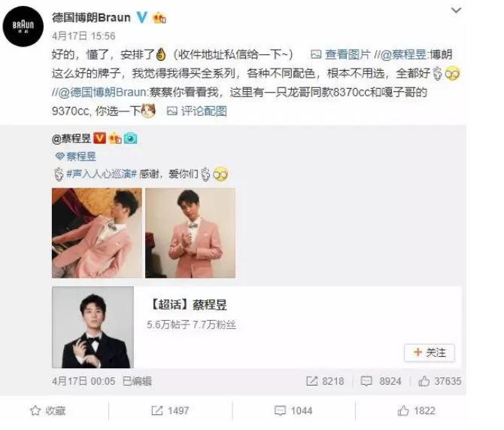
Task: View the first pink suit photo
Action: pyautogui.click(x=97, y=233)
